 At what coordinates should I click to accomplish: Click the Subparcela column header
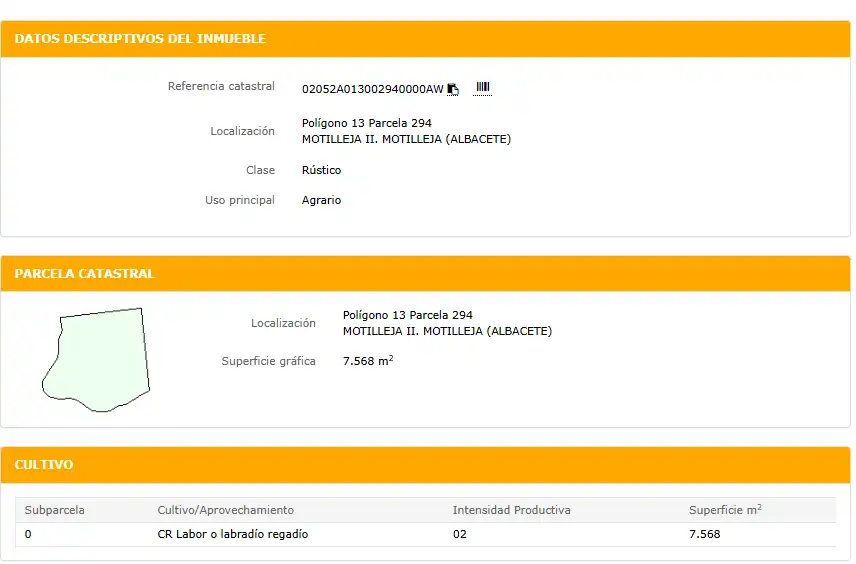click(55, 510)
